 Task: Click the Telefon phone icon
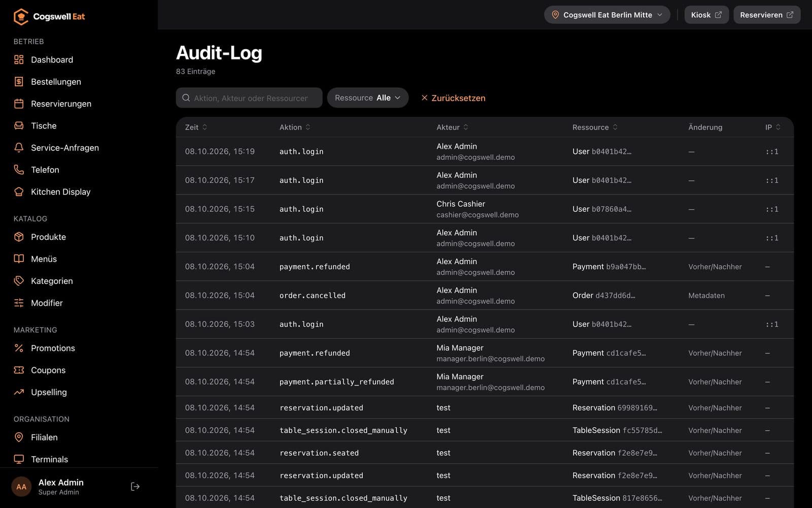click(x=19, y=170)
